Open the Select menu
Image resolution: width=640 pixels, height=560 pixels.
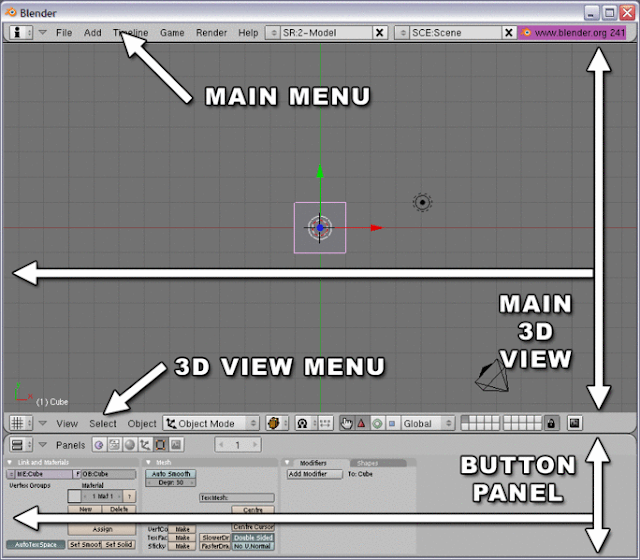click(103, 424)
